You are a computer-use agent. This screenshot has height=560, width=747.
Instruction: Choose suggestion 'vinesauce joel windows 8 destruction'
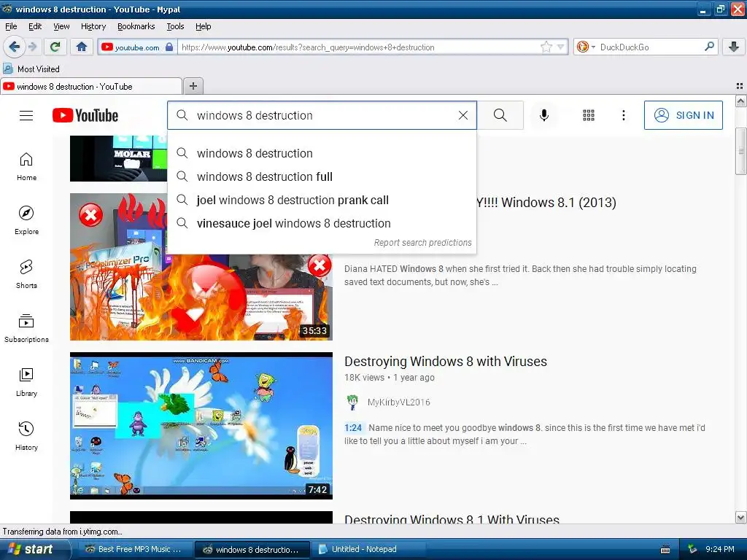tap(322, 223)
